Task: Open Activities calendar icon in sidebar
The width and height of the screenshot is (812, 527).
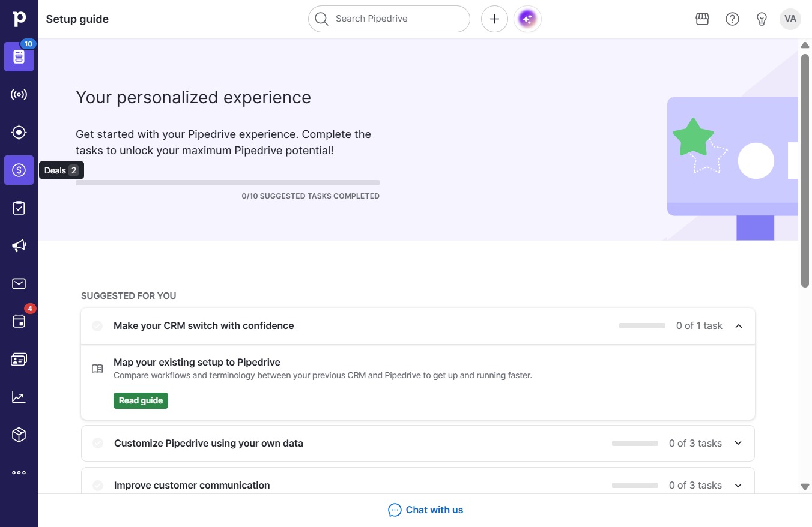Action: [19, 321]
